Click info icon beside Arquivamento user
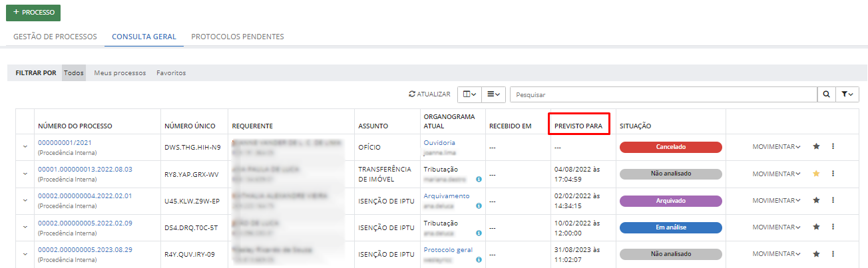Screen dimensions: 868x268 (x=479, y=205)
